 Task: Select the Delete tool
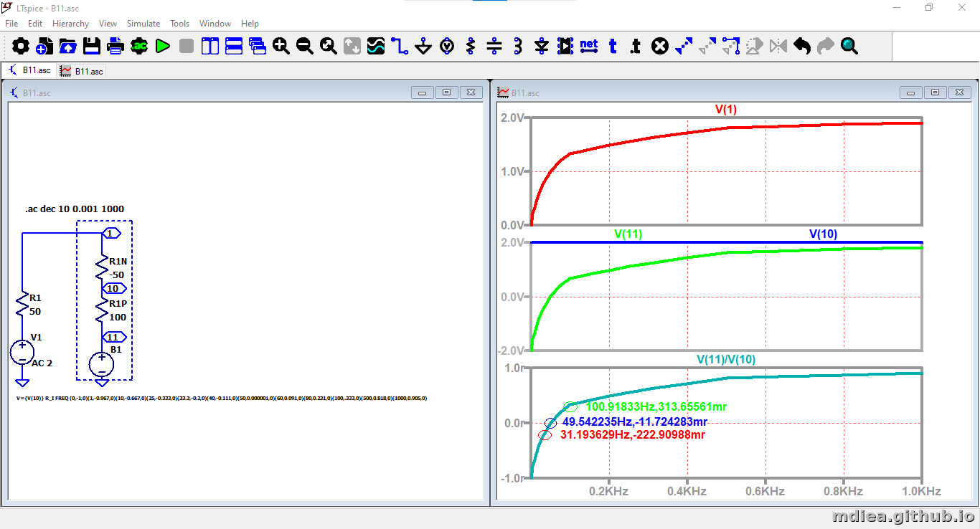[660, 47]
